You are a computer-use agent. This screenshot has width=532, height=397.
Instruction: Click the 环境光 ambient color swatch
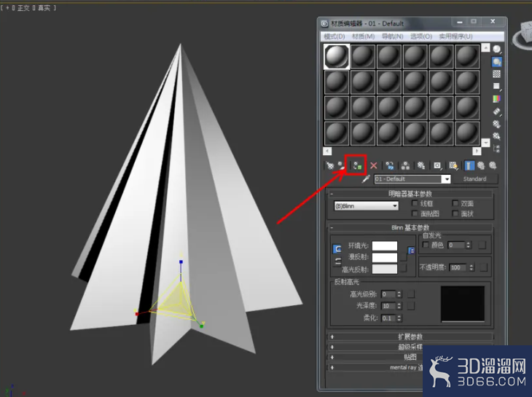point(385,245)
